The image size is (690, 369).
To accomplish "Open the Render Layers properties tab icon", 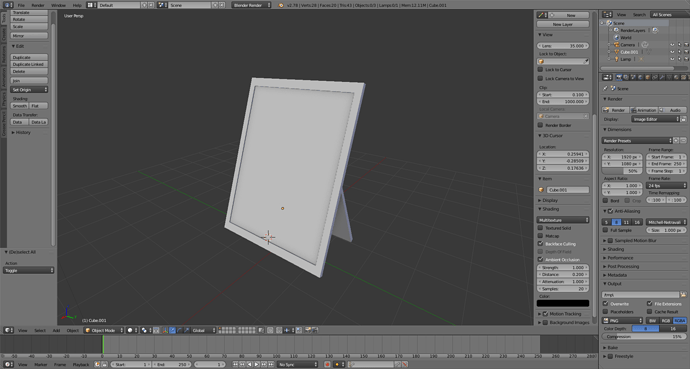I will point(626,77).
